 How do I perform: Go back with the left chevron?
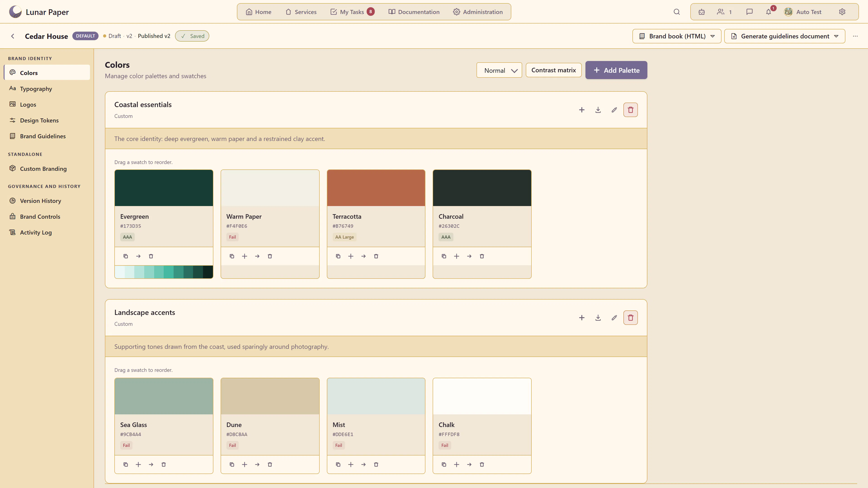[13, 36]
